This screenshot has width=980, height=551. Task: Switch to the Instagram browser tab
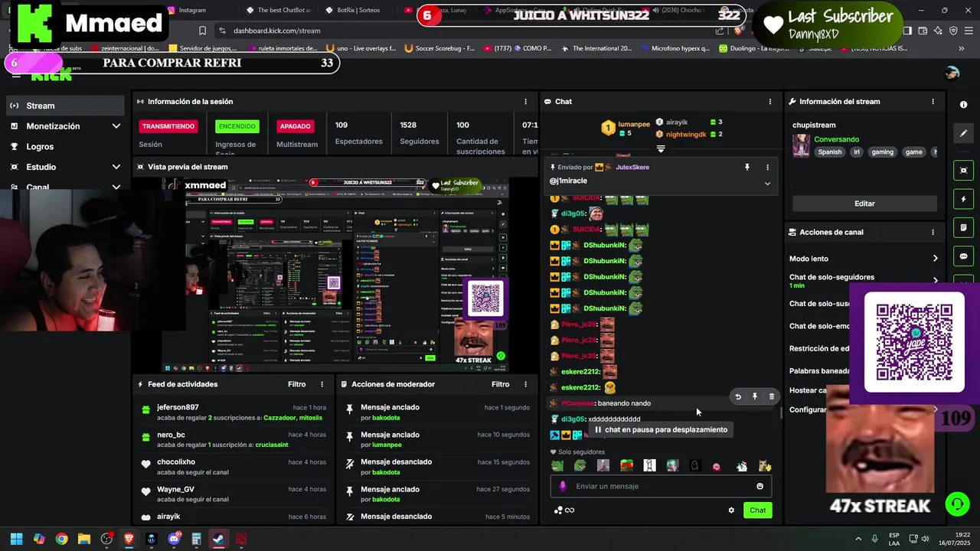click(x=191, y=10)
